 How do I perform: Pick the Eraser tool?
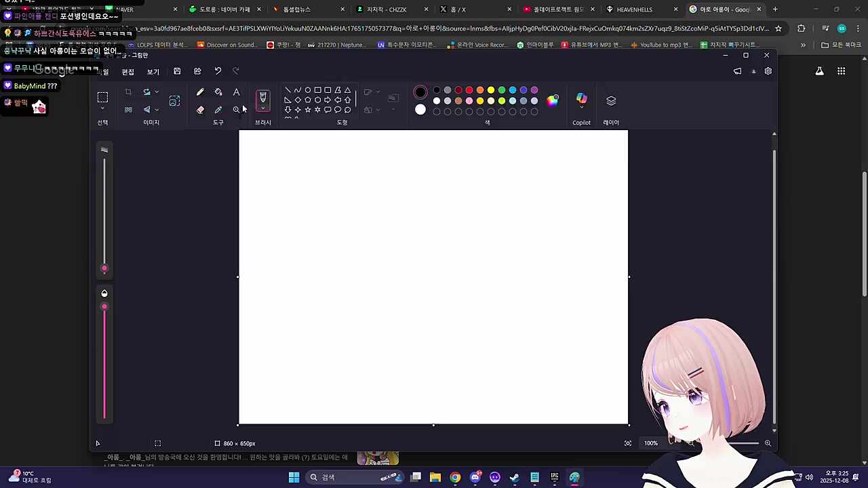tap(200, 110)
